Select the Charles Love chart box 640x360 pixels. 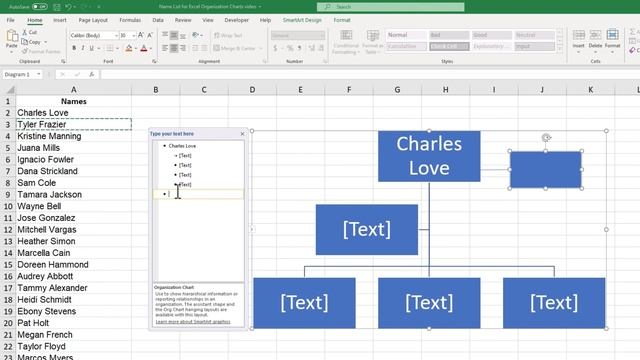[x=429, y=156]
